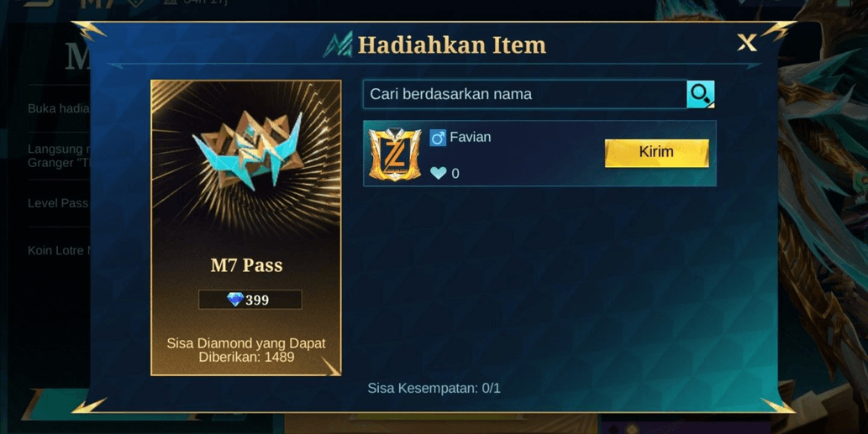Open the Level Pass entry behind the dialog
868x434 pixels.
tap(58, 203)
